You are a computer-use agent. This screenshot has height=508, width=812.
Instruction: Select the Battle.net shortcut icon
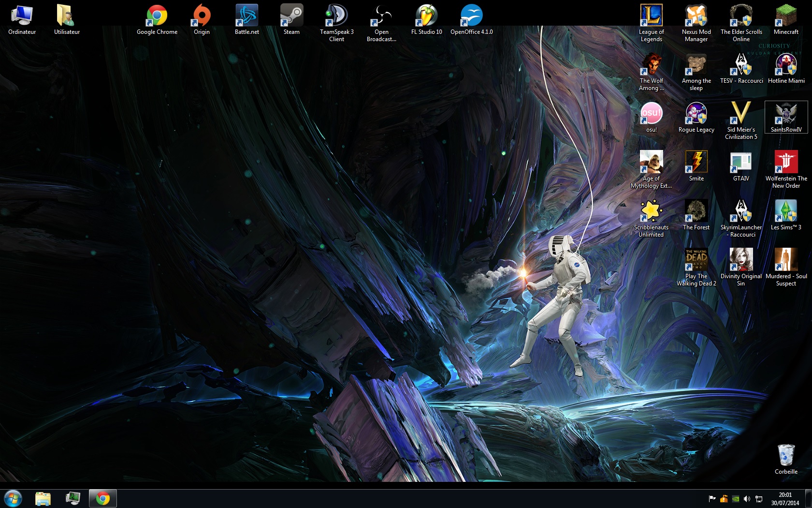pos(246,20)
